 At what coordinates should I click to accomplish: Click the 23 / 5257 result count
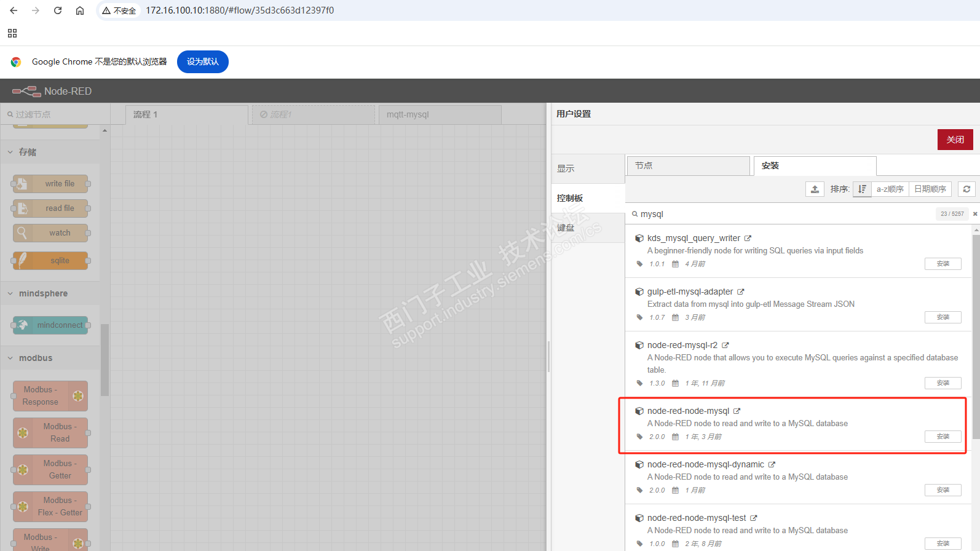click(x=952, y=214)
